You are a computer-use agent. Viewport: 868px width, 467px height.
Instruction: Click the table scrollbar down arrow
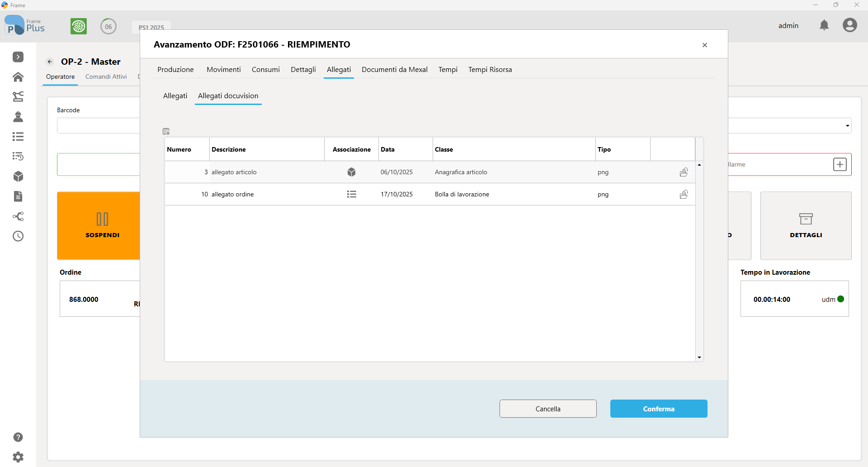click(699, 357)
